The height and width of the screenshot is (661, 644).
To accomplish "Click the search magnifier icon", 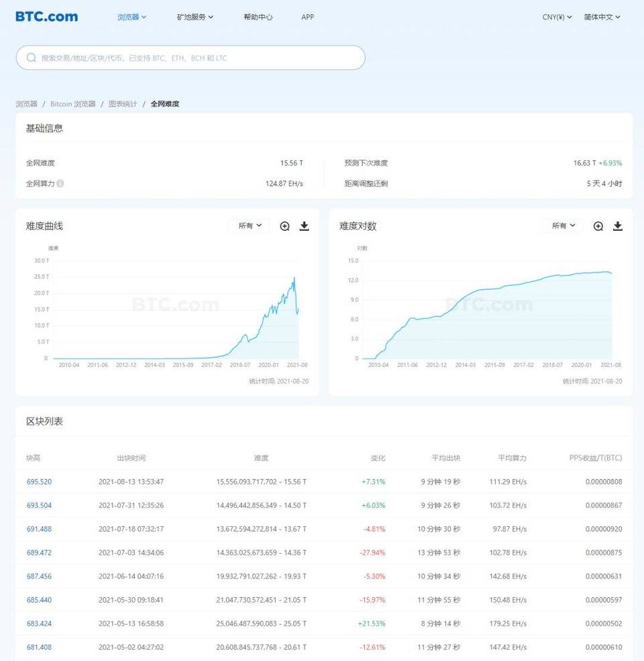I will click(31, 58).
